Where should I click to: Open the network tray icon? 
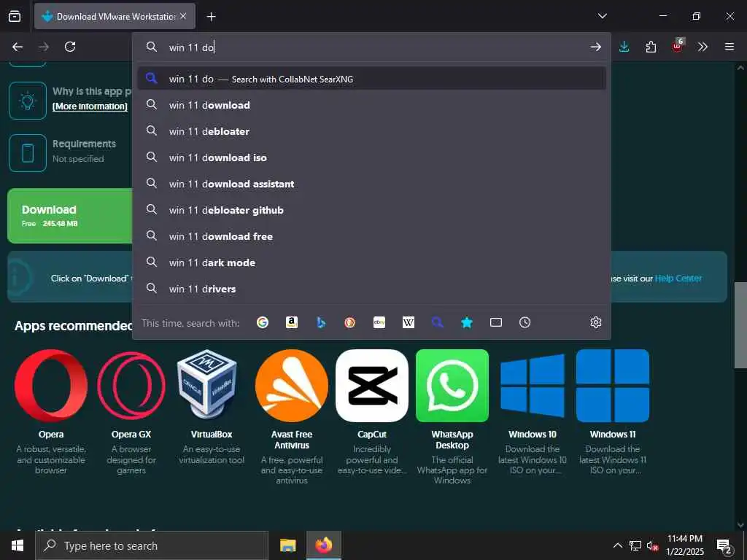pyautogui.click(x=635, y=545)
